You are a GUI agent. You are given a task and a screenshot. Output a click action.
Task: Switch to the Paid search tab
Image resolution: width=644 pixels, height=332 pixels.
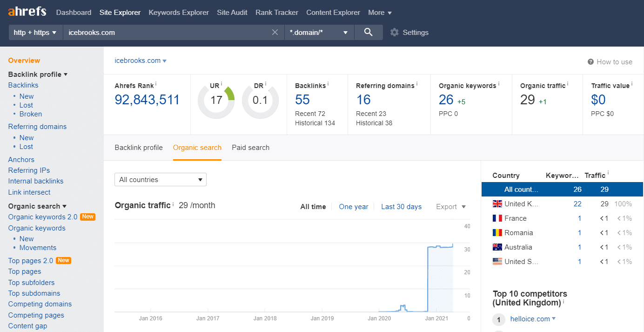(x=250, y=148)
